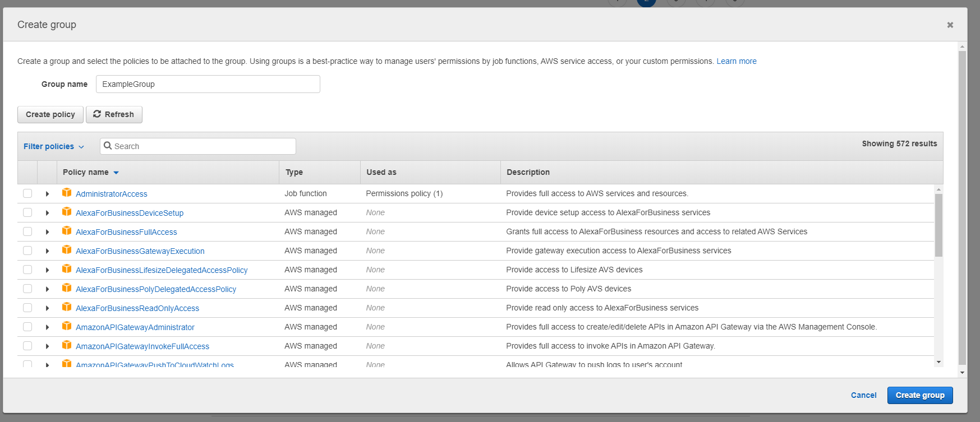Image resolution: width=980 pixels, height=422 pixels.
Task: Click the policy Search field
Action: 198,146
